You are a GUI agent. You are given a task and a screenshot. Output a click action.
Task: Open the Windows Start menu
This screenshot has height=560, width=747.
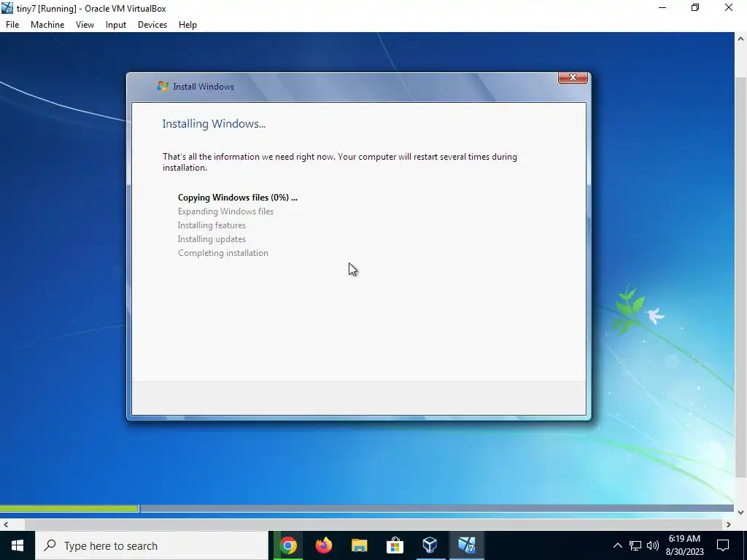pos(18,545)
